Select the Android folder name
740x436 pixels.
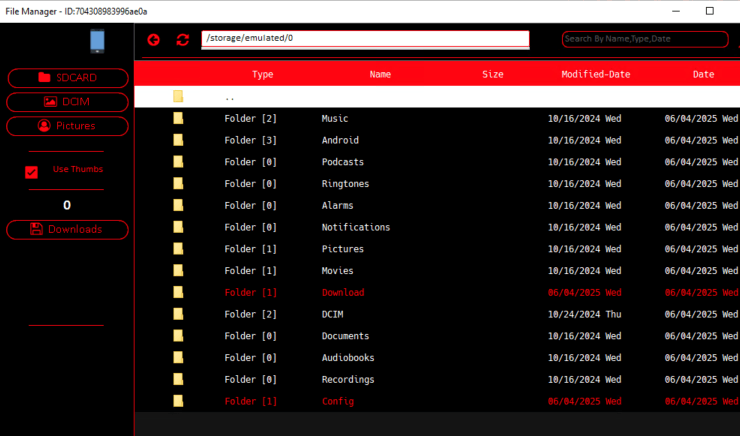click(x=340, y=140)
